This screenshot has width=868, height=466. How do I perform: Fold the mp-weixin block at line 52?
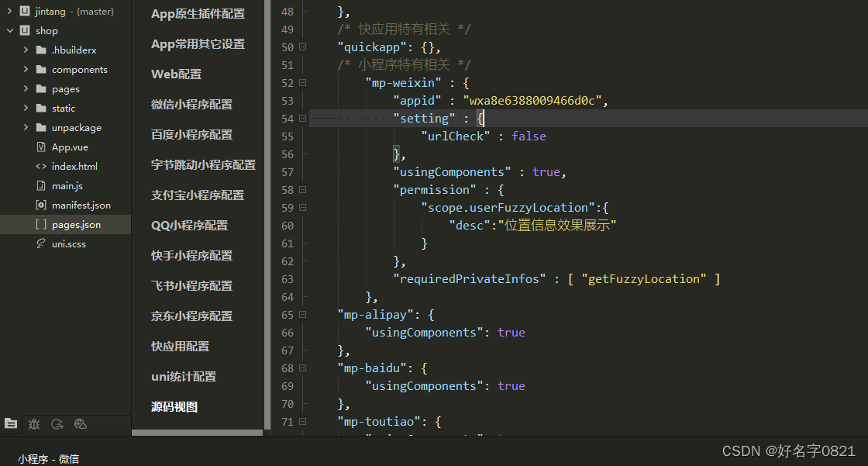click(302, 82)
